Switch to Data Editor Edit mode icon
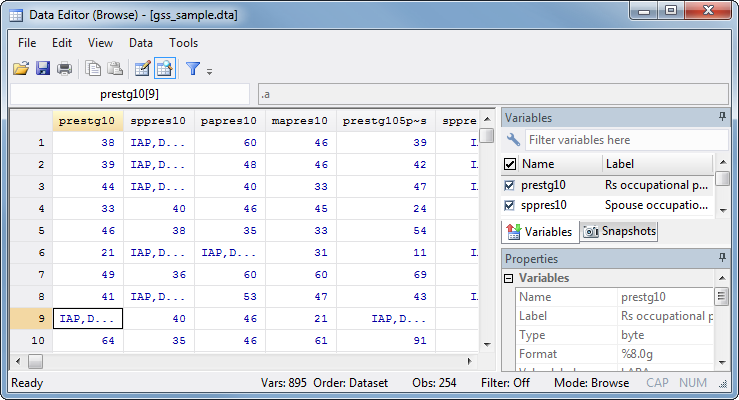This screenshot has height=400, width=739. (x=142, y=69)
